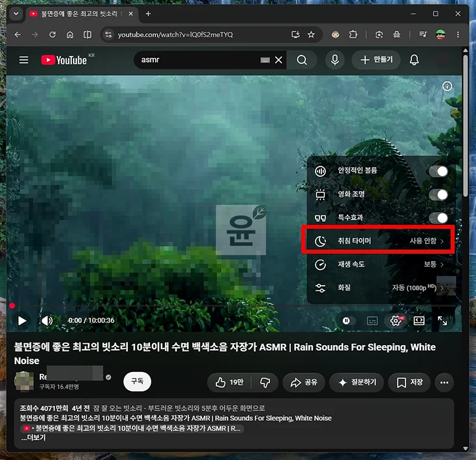Open the browser home button
This screenshot has height=460, width=476.
point(70,35)
